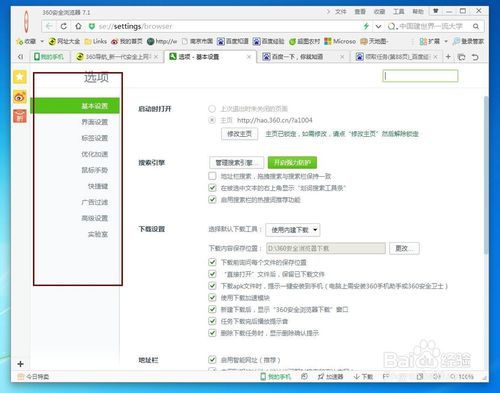Click the sound speaker icon in the status bar
Image resolution: width=500 pixels, height=393 pixels.
pyautogui.click(x=436, y=377)
